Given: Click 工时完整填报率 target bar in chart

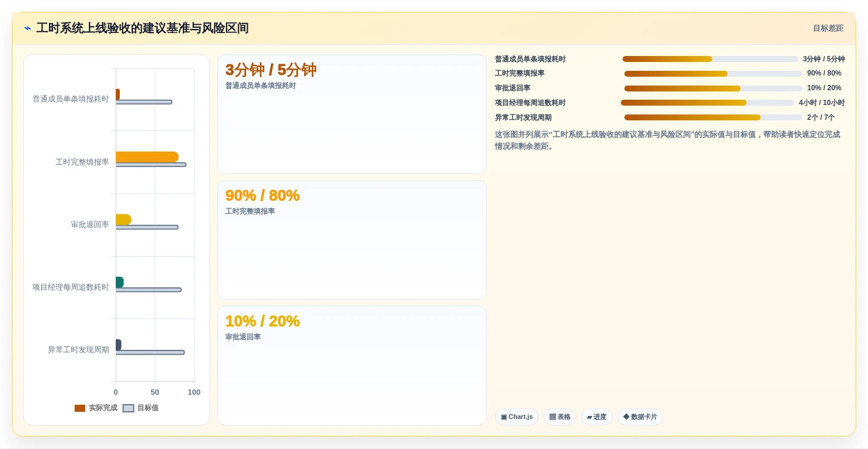Looking at the screenshot, I should [x=150, y=165].
